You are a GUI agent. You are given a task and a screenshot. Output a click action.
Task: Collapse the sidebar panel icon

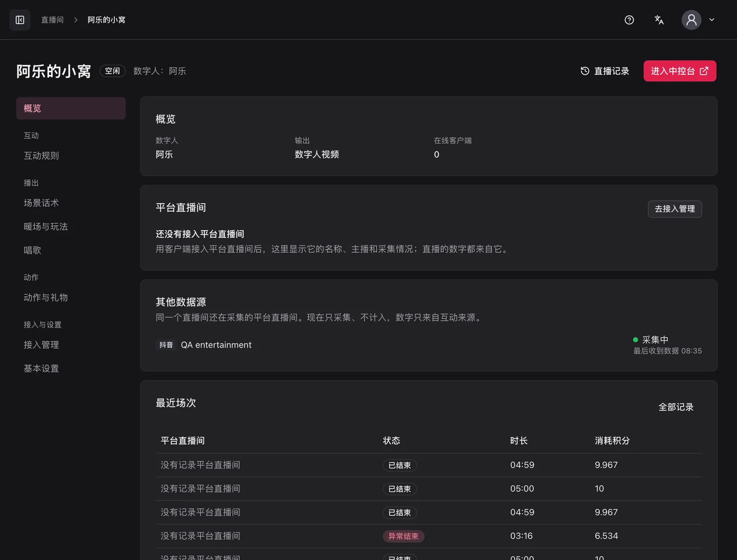coord(20,20)
